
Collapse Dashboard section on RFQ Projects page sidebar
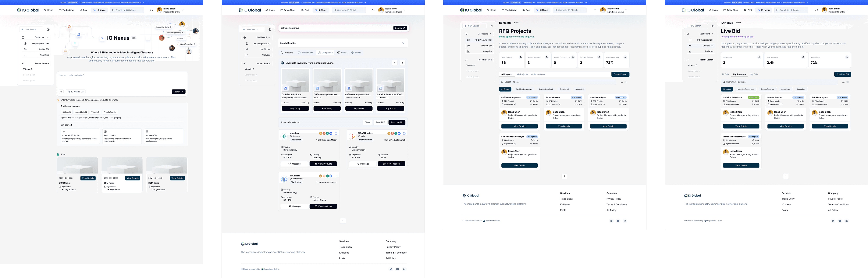click(491, 34)
